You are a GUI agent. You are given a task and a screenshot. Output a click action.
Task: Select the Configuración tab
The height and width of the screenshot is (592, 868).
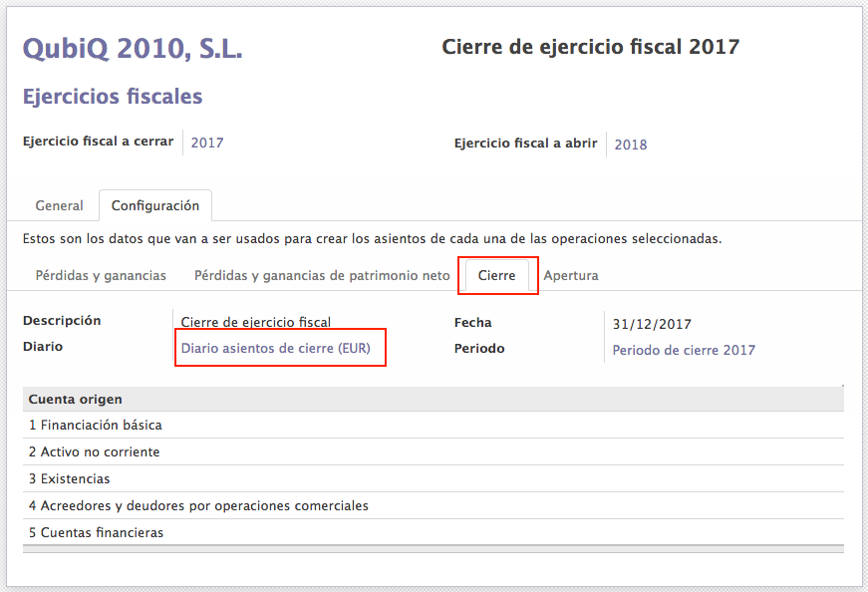point(155,205)
